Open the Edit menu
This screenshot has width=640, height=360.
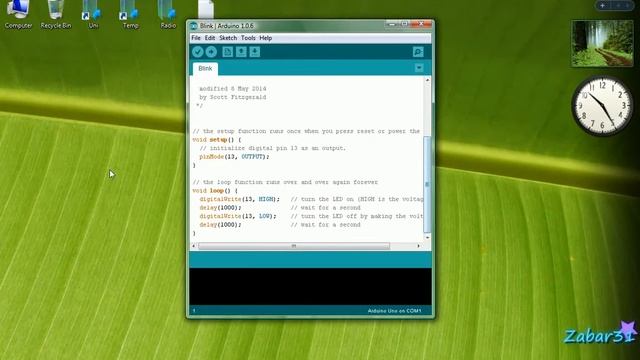[210, 38]
